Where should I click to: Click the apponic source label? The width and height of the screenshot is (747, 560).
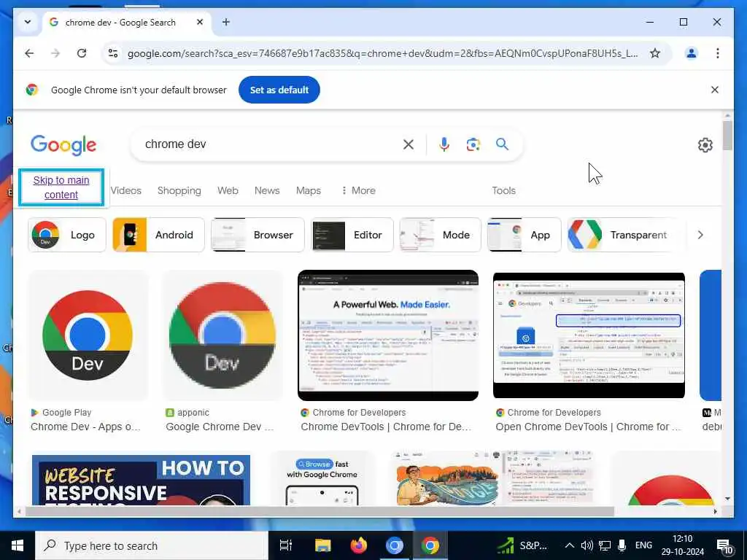(193, 413)
